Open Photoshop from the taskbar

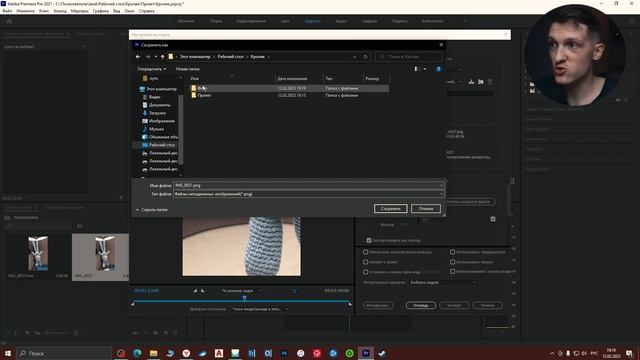[284, 353]
